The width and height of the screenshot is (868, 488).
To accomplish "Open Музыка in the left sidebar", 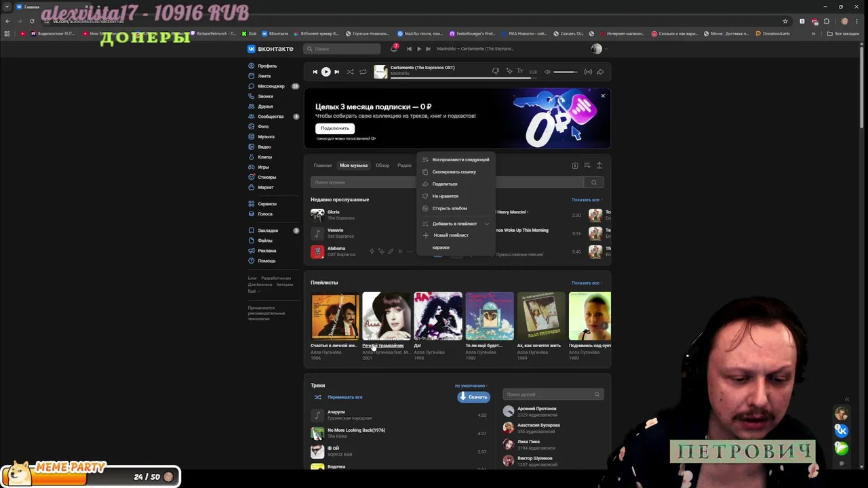I will pos(266,137).
